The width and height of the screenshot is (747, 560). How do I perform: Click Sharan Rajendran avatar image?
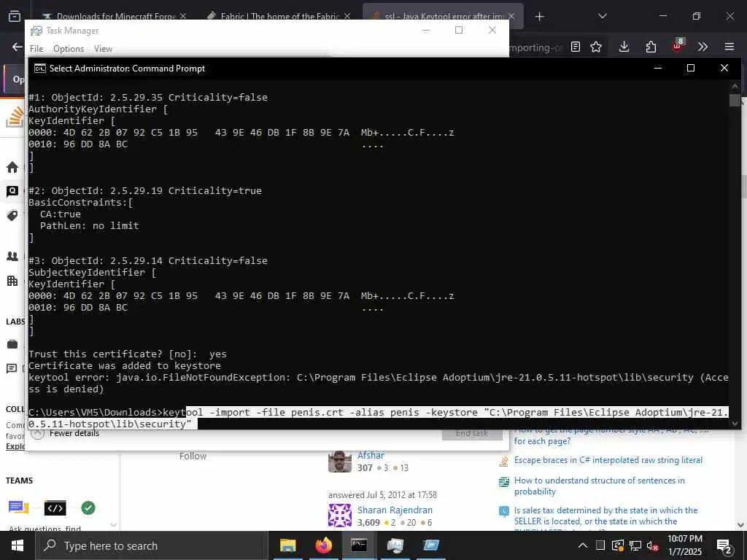340,516
